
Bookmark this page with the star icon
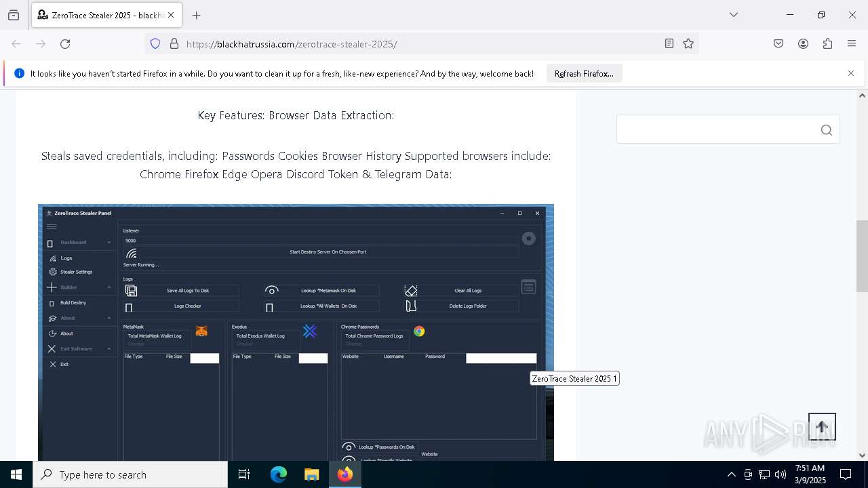coord(688,44)
